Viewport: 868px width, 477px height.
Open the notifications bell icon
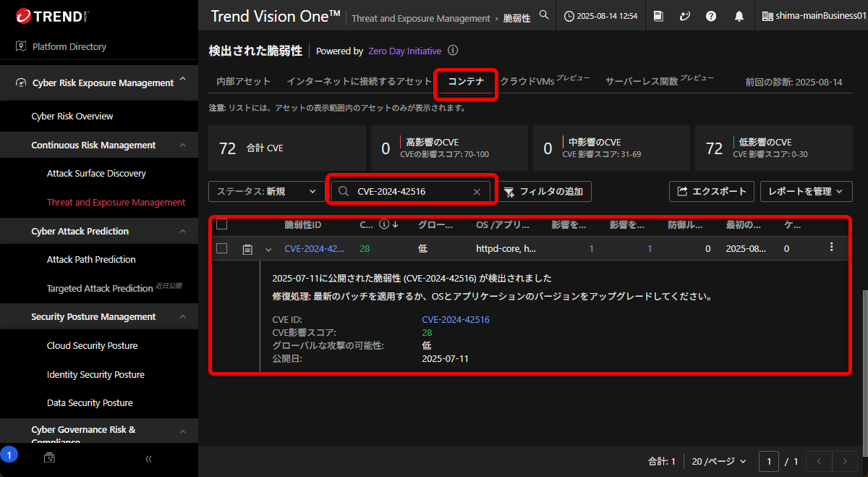point(739,16)
